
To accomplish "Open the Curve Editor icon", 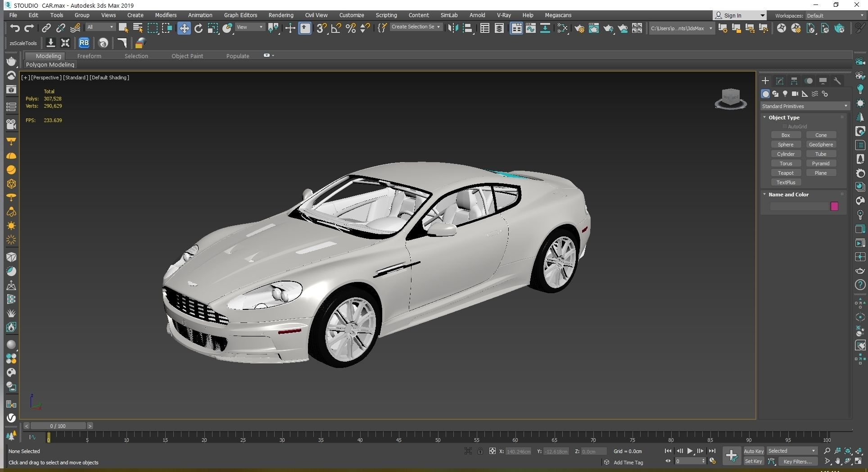I will click(x=531, y=28).
